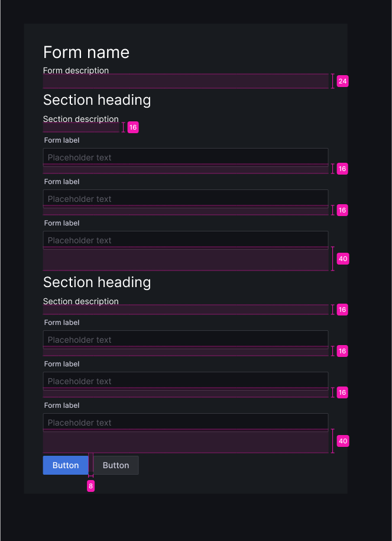The image size is (392, 541).
Task: Click the Form description text
Action: click(x=76, y=70)
